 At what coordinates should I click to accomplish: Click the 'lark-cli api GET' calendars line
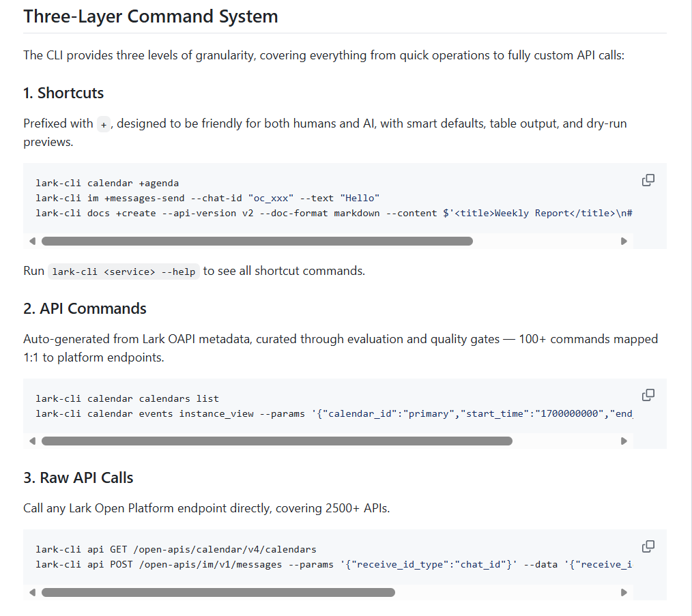point(176,549)
